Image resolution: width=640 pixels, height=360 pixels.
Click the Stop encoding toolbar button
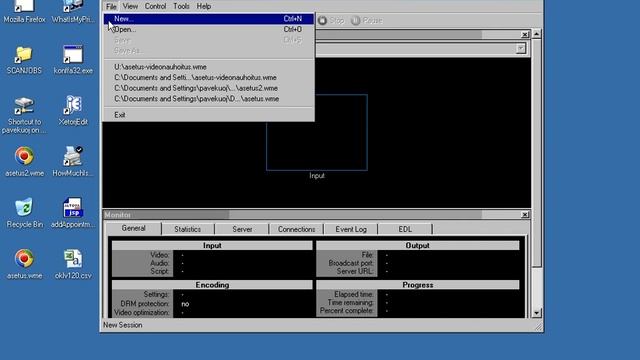[x=331, y=20]
